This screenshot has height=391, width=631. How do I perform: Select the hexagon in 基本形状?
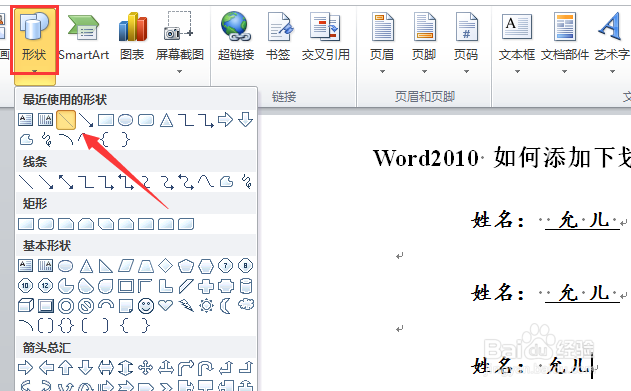[x=206, y=266]
